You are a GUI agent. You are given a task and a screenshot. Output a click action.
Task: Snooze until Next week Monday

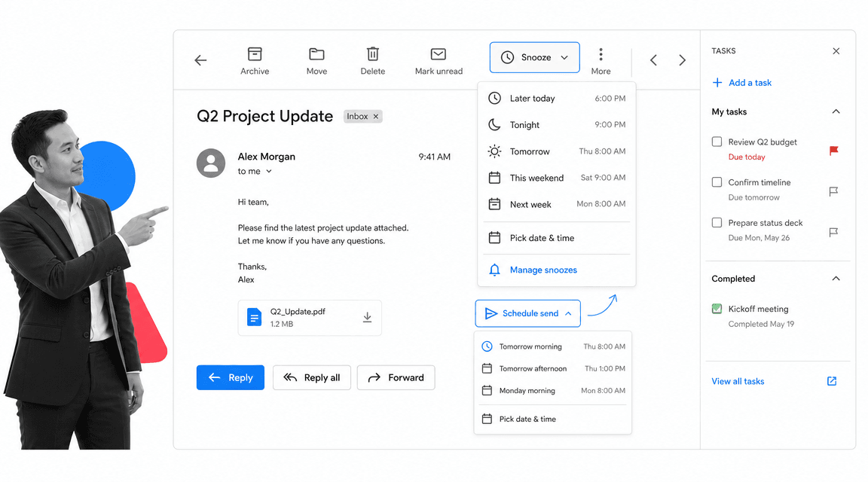(556, 204)
